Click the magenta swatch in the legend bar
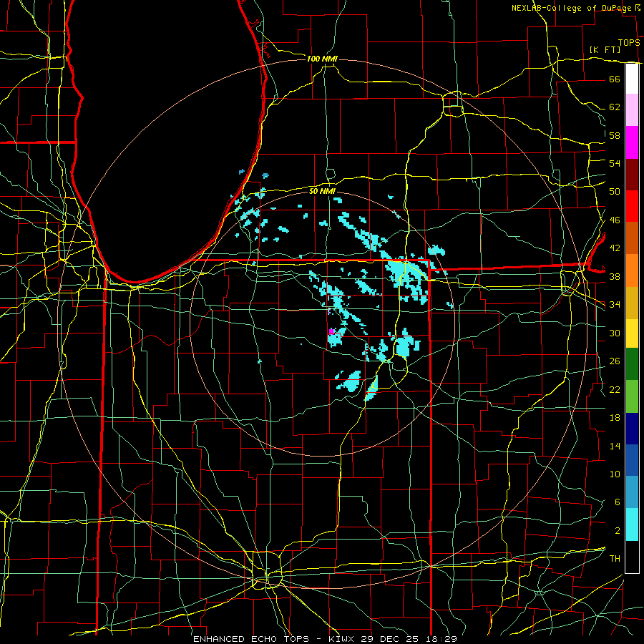The height and width of the screenshot is (644, 644). tap(632, 142)
